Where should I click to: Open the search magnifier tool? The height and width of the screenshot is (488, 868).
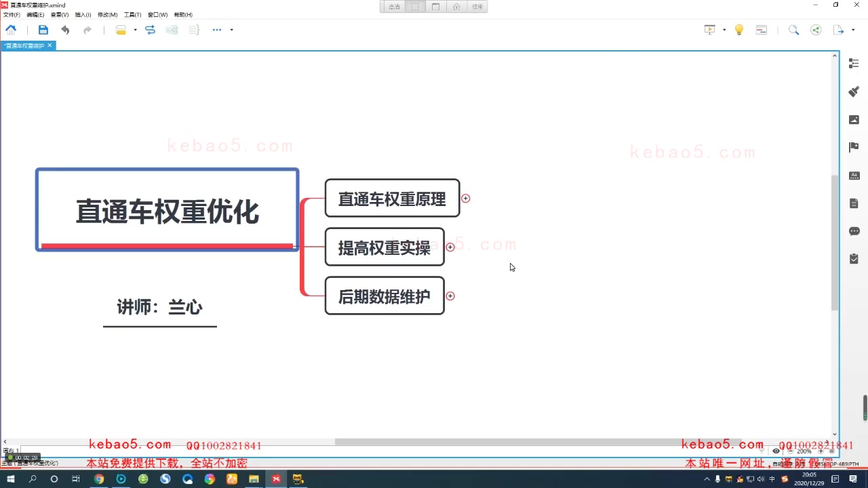tap(793, 30)
